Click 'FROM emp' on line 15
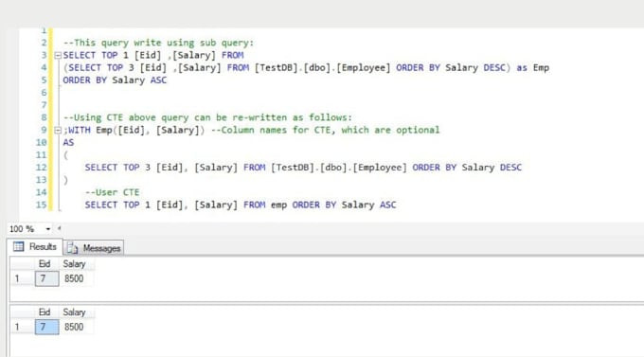This screenshot has width=644, height=357. pos(265,205)
